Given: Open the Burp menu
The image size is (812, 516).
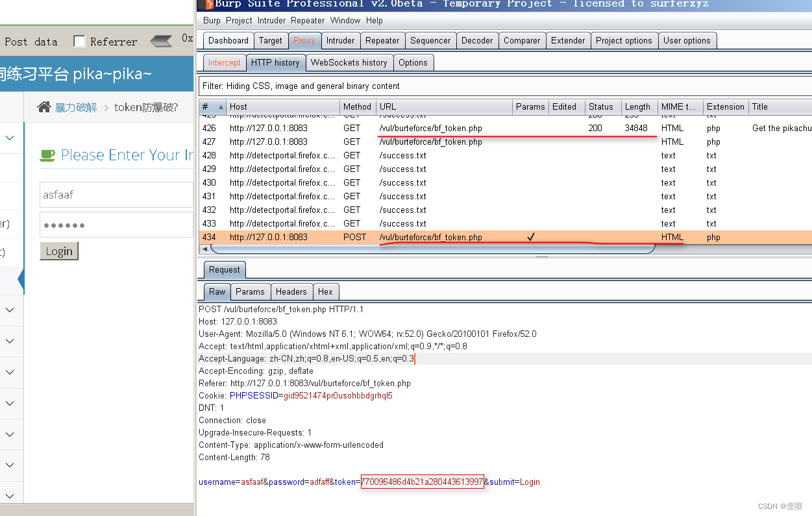Looking at the screenshot, I should coord(212,20).
